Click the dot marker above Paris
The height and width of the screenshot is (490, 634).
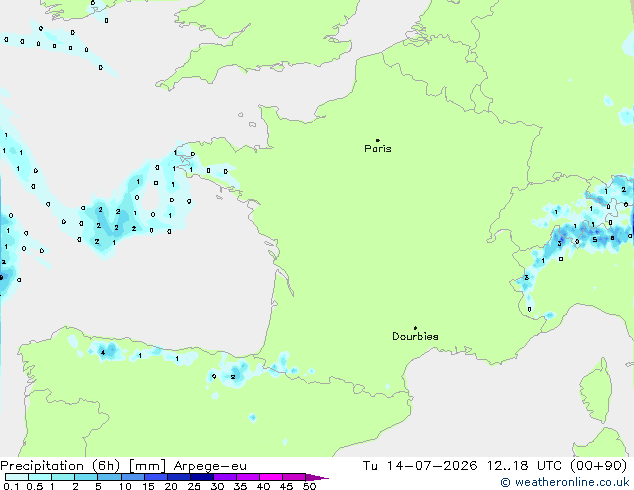coord(378,140)
